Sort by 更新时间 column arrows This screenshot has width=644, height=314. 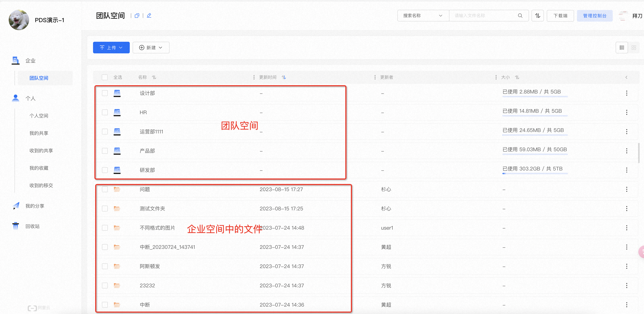(x=284, y=78)
